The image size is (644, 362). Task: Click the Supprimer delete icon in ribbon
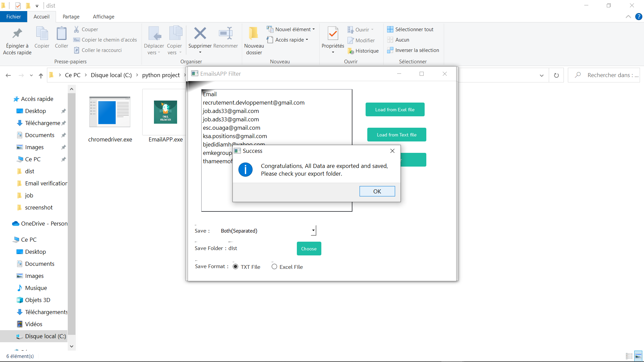coord(200,34)
